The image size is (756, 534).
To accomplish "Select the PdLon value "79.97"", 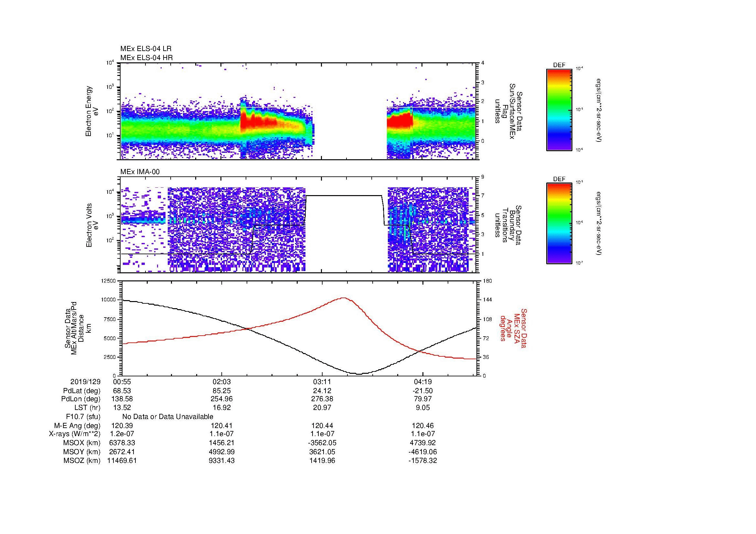I will [422, 399].
